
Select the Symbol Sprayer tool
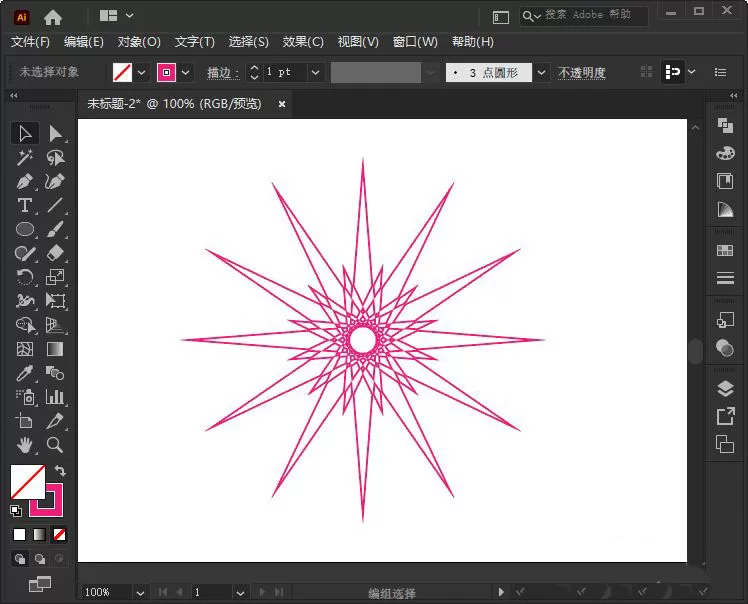(x=24, y=397)
